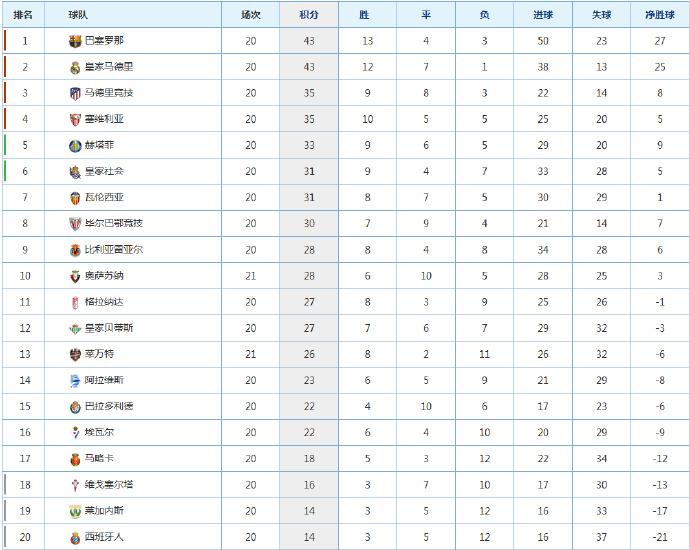Click the Leganés (莱加内斯) team badge
690x550 pixels.
pyautogui.click(x=75, y=511)
